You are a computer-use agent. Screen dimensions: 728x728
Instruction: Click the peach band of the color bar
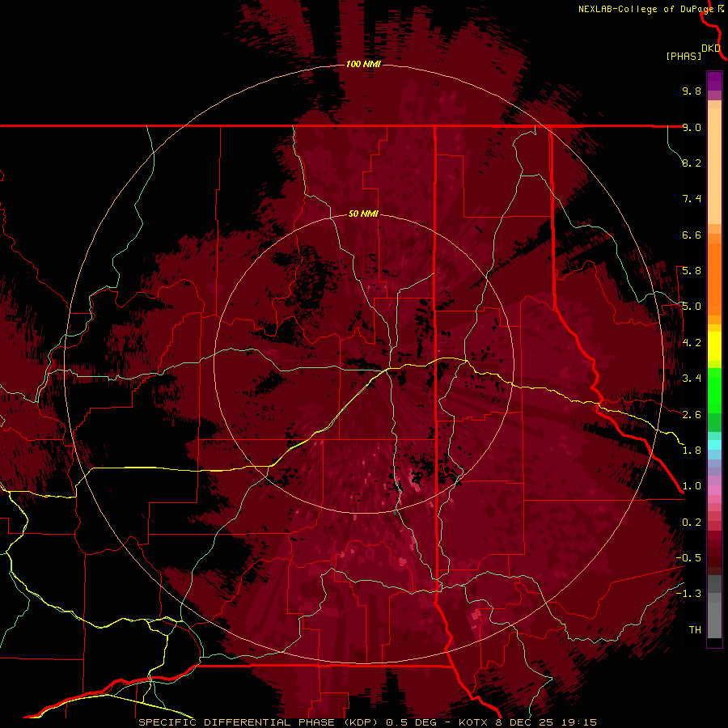coord(714,163)
